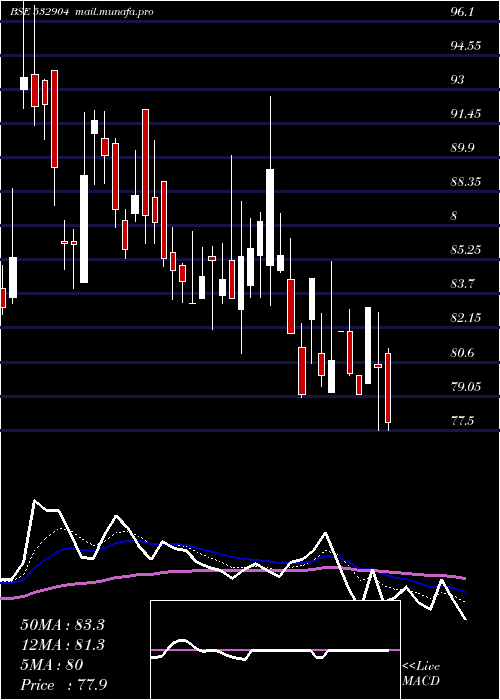
Task: Click the 'mail.munafa.pro' watermark text
Action: (113, 12)
